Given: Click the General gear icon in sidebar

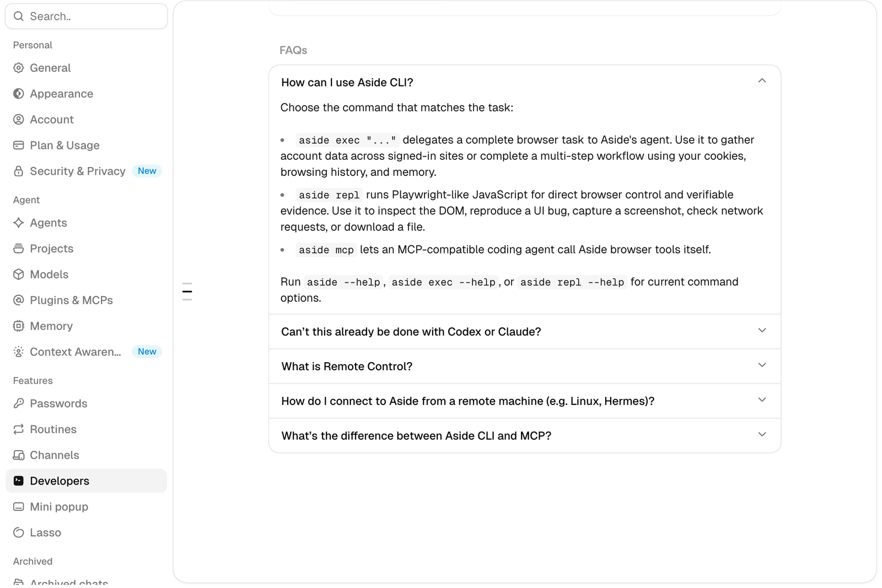Looking at the screenshot, I should click(x=19, y=68).
